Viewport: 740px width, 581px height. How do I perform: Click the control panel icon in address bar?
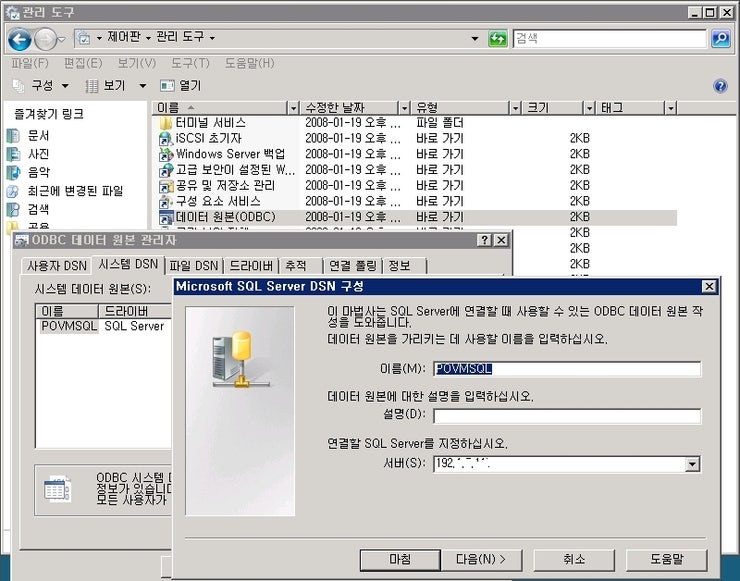(x=84, y=38)
